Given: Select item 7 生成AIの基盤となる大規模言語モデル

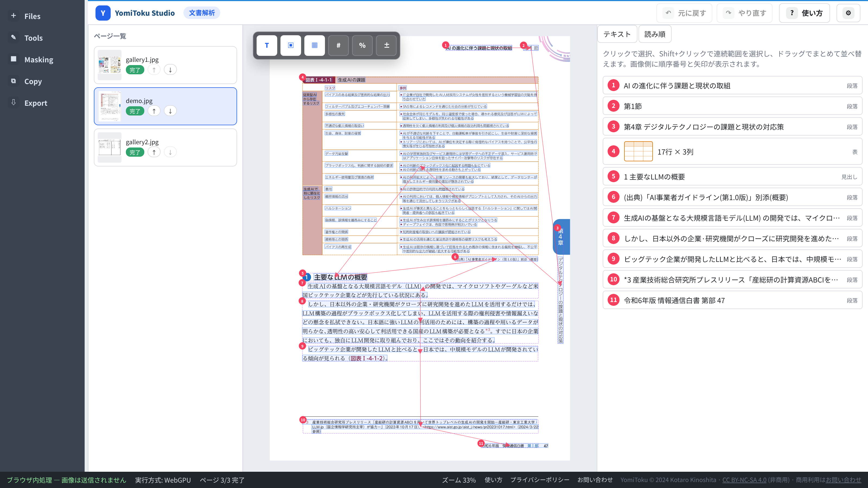Looking at the screenshot, I should pyautogui.click(x=733, y=218).
